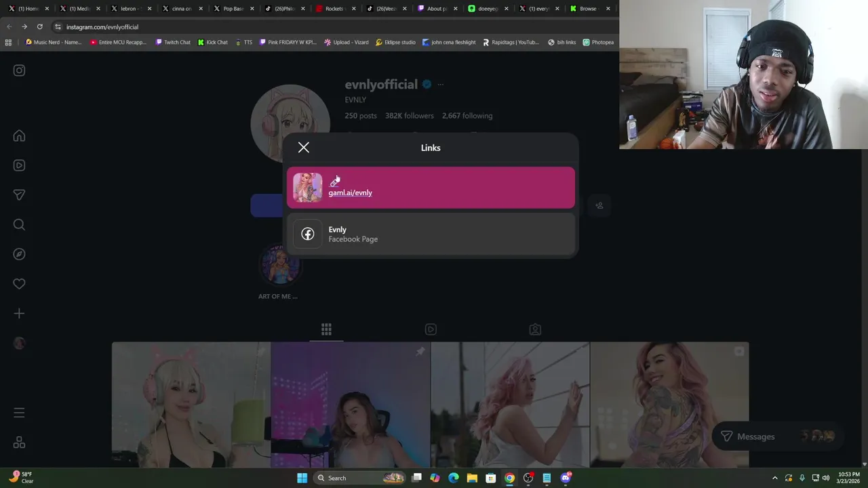
Task: Open the second pinned post with purple lighting
Action: coord(350,405)
